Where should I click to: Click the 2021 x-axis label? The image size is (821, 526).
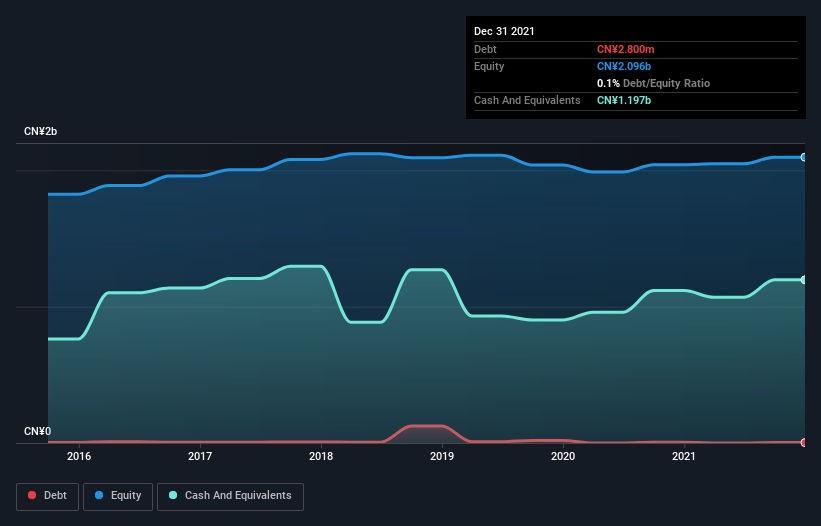coord(684,456)
